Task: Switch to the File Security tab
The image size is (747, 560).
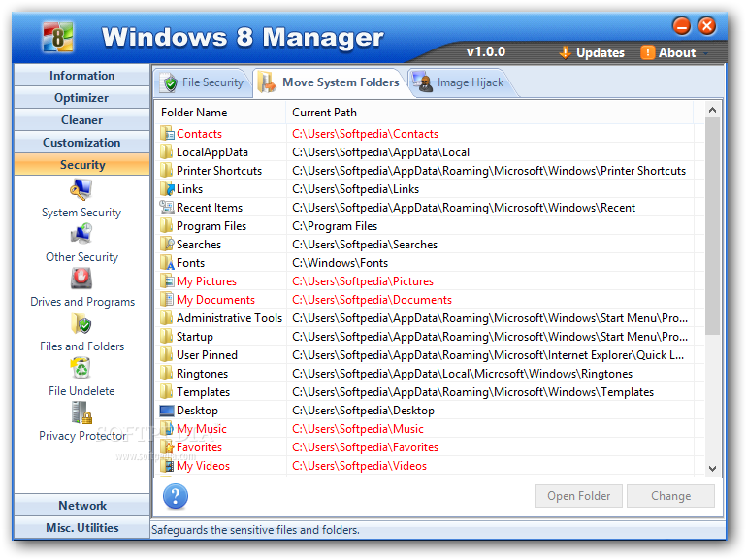Action: pos(202,82)
